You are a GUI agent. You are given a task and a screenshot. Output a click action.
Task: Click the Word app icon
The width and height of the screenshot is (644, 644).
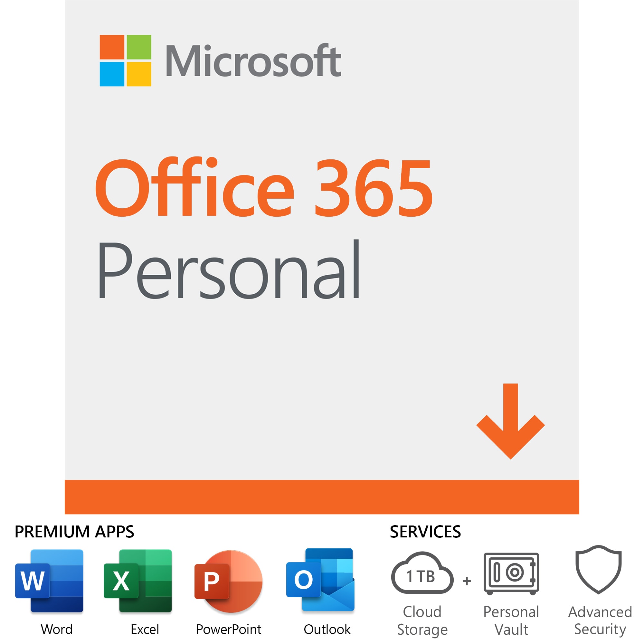pos(49,581)
